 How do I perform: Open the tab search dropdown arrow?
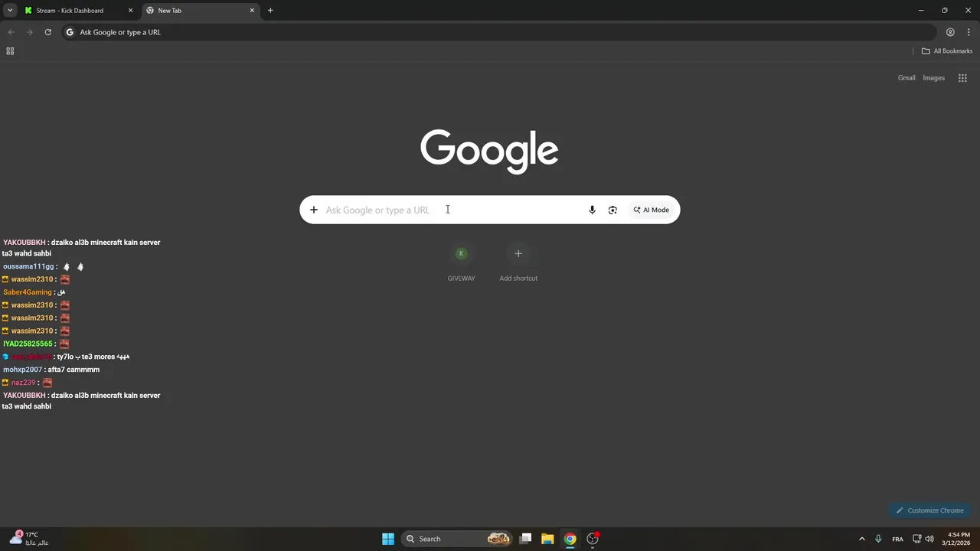tap(10, 11)
